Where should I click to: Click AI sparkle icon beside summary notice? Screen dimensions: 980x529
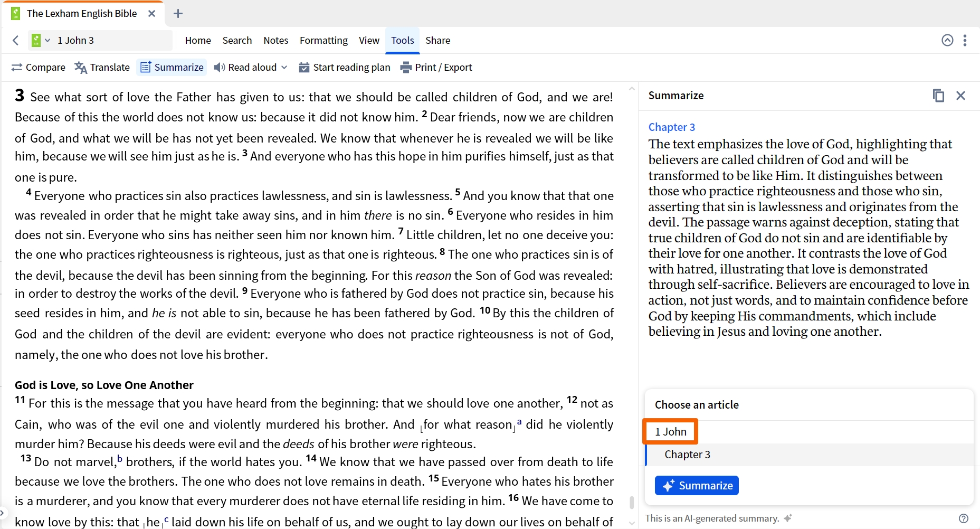[788, 518]
